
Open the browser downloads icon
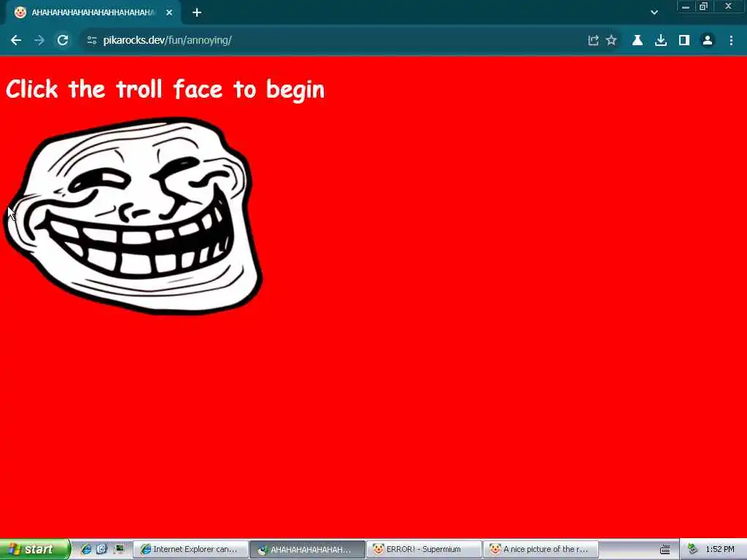pyautogui.click(x=661, y=41)
